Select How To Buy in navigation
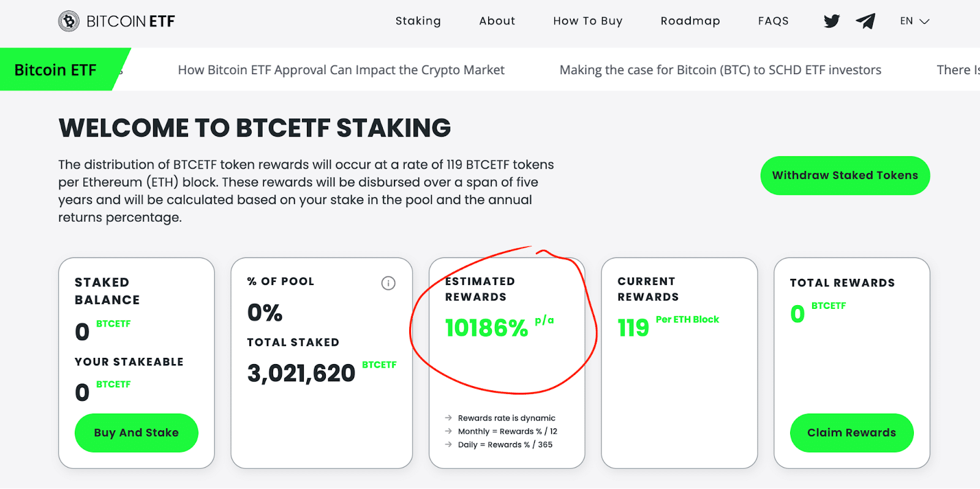 [587, 21]
